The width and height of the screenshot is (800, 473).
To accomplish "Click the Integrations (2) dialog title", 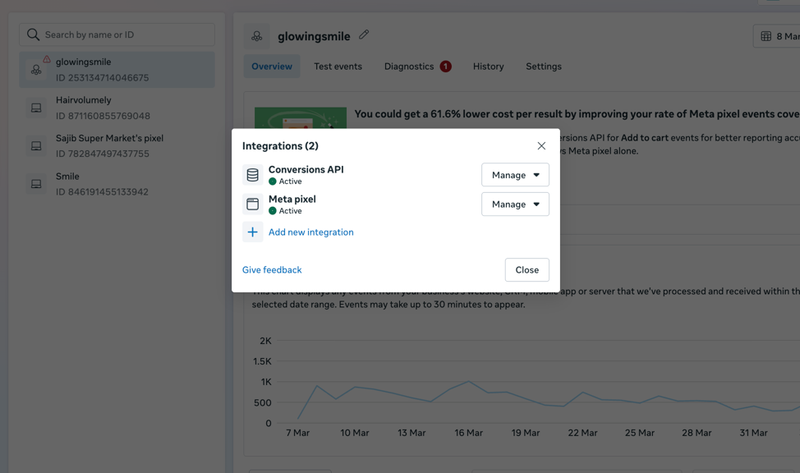I will 280,146.
